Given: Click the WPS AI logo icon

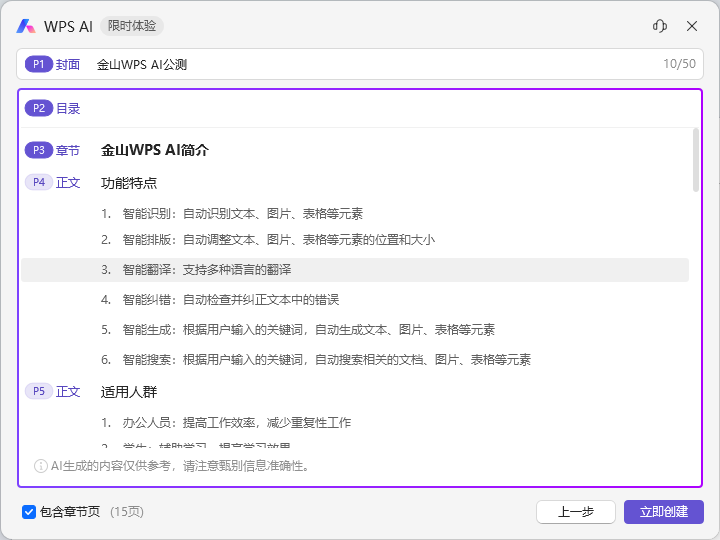Looking at the screenshot, I should (26, 26).
